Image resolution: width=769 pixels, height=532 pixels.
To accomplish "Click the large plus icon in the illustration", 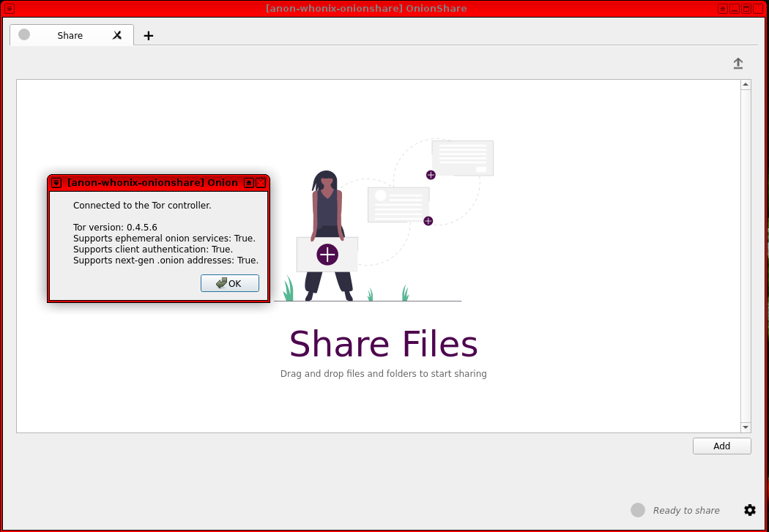I will click(327, 255).
